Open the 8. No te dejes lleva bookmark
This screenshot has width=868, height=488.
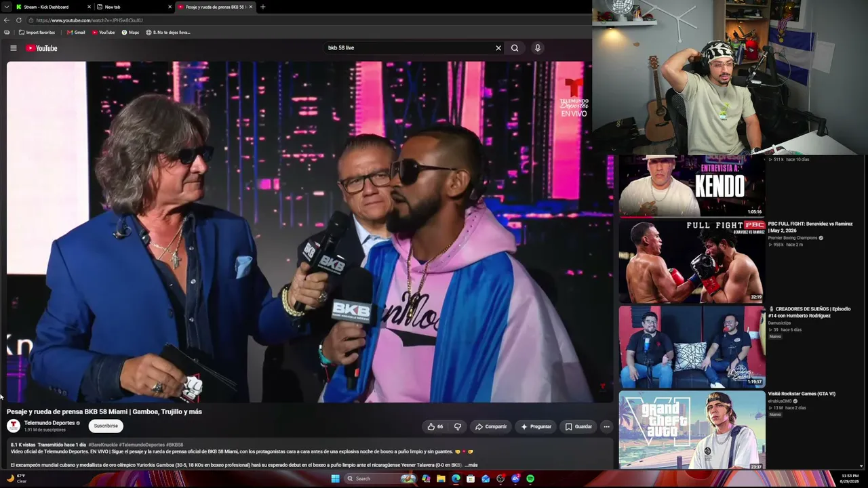[x=168, y=33]
